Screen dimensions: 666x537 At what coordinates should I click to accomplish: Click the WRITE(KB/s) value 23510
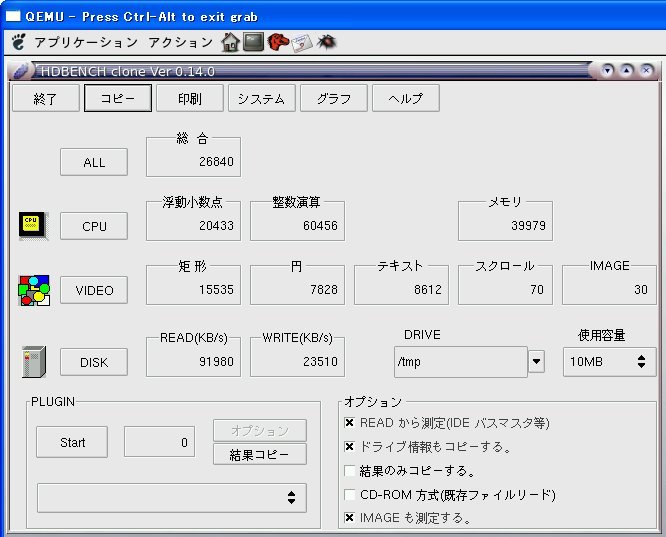320,362
